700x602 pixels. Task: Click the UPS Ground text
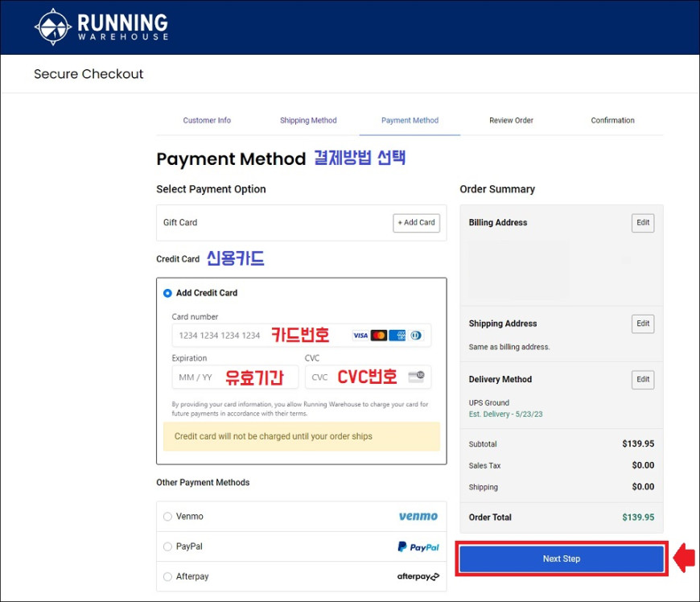489,403
